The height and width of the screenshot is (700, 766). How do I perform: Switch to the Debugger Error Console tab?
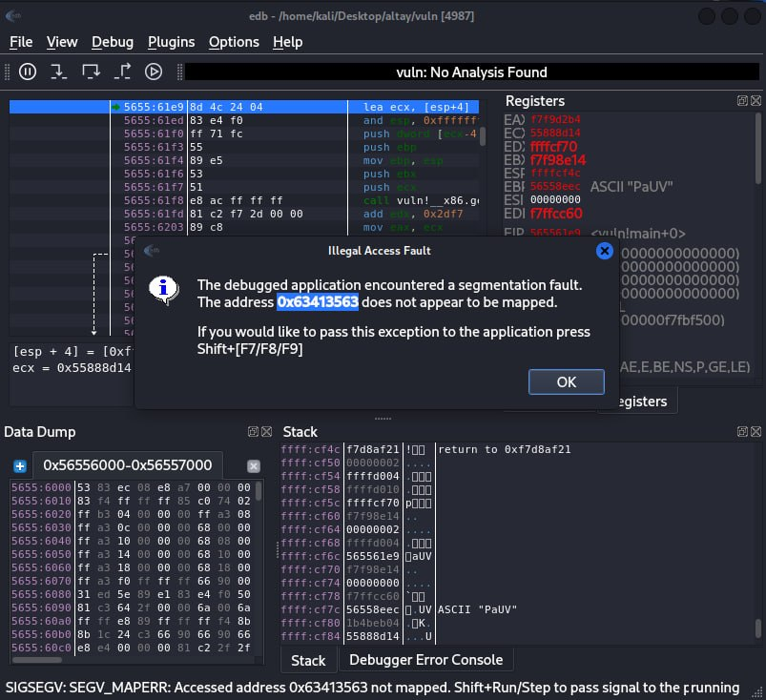(426, 660)
